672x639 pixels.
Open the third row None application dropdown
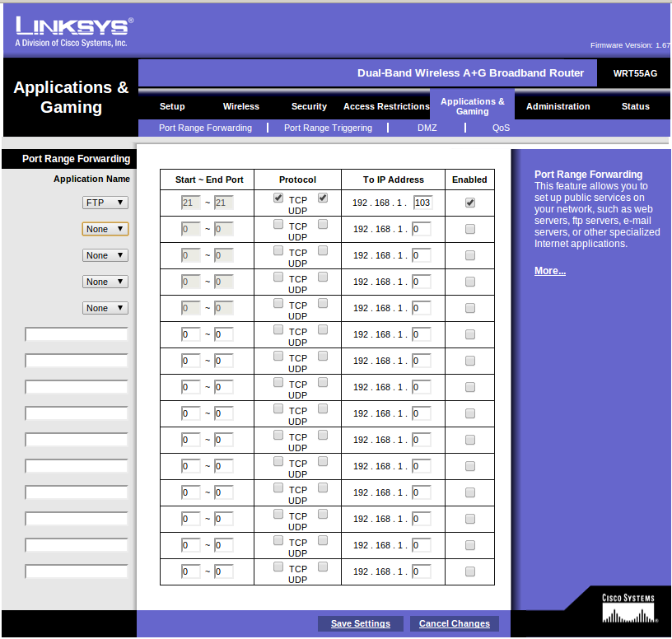(105, 255)
